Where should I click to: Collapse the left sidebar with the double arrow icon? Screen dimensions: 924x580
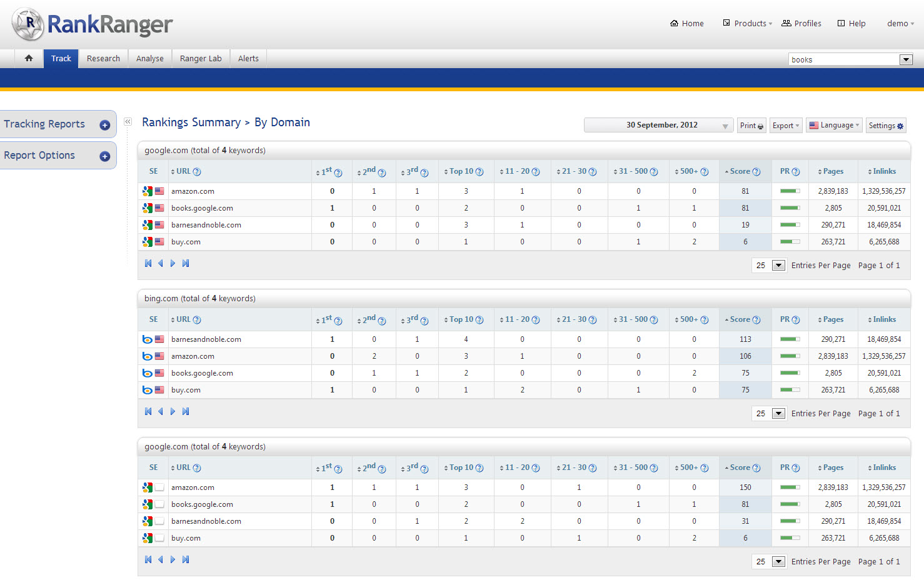click(x=128, y=122)
